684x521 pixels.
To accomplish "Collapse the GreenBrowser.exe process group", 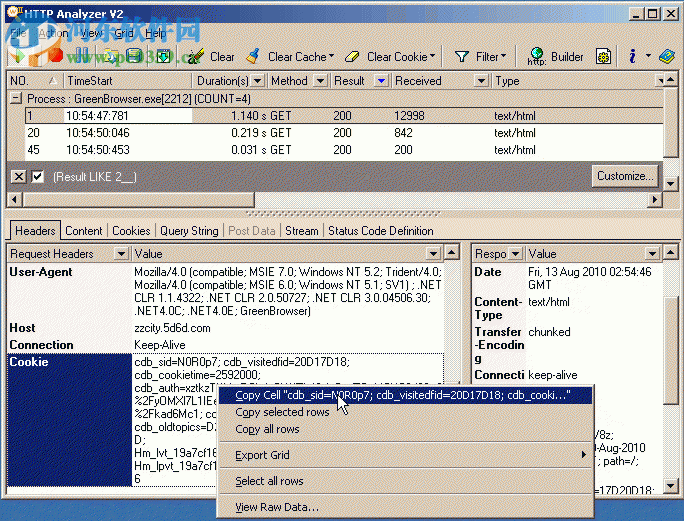I will click(x=16, y=98).
